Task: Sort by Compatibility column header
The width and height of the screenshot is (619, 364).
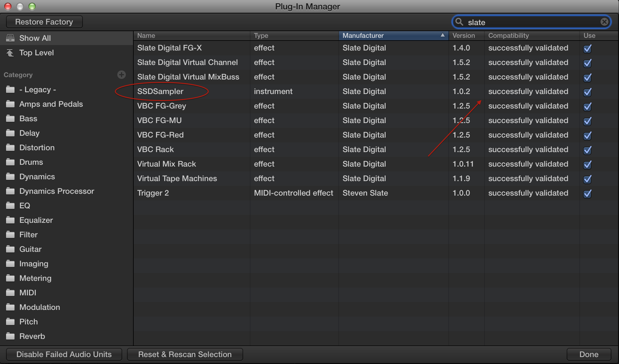Action: point(532,35)
